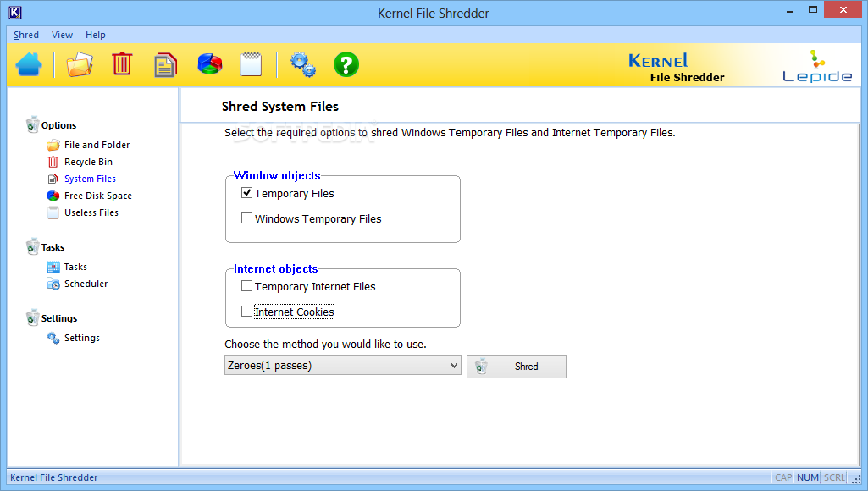This screenshot has height=491, width=868.
Task: Click the pie chart icon beside Free Disk Space
Action: [53, 196]
